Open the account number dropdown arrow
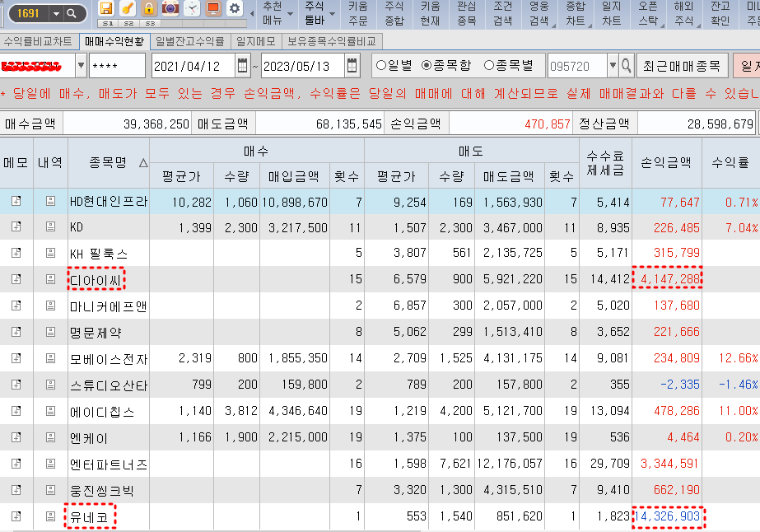Screen dimensions: 760x532 pos(81,65)
